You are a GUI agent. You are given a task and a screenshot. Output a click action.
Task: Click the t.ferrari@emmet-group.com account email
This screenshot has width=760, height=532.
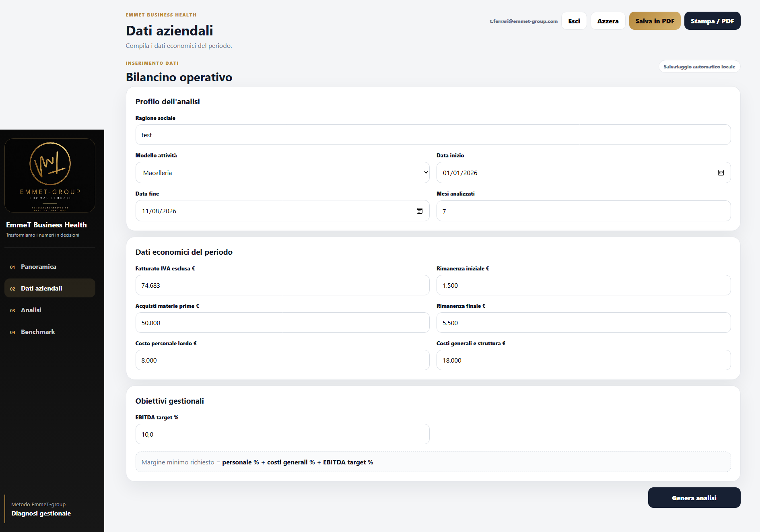tap(523, 21)
